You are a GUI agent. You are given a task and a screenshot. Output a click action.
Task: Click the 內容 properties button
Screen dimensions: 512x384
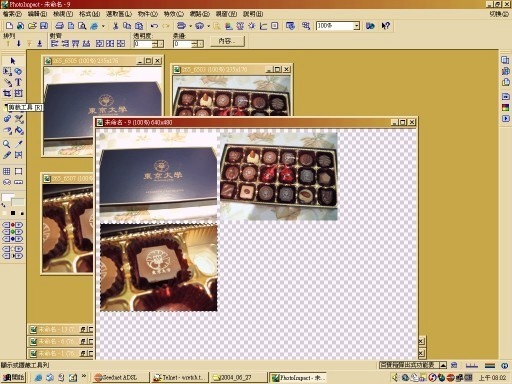click(227, 41)
